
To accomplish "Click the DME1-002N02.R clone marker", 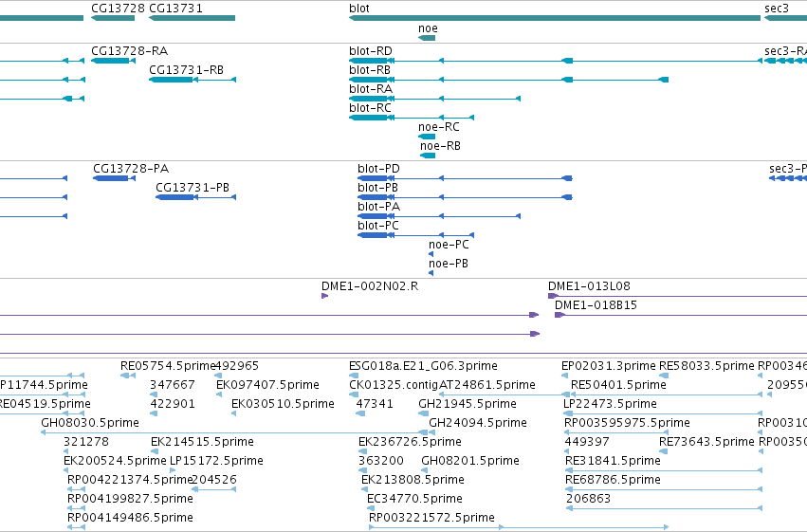I will (324, 296).
